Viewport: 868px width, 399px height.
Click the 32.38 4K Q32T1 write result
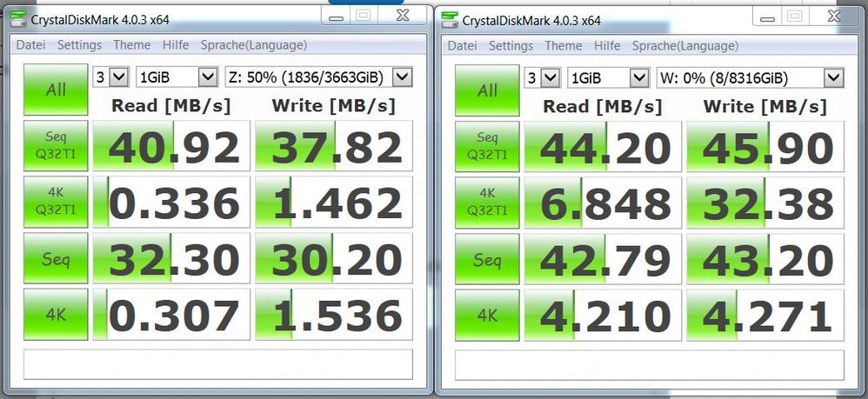click(765, 203)
